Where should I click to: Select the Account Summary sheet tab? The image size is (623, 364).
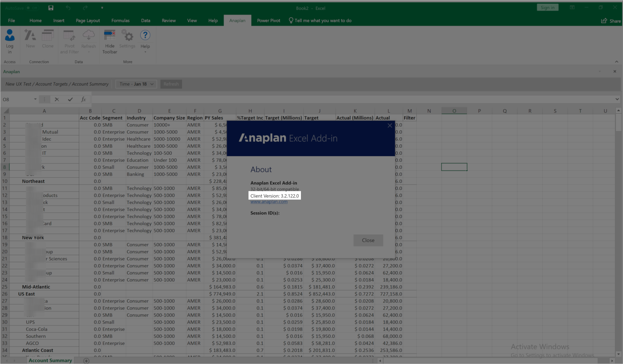(x=50, y=360)
